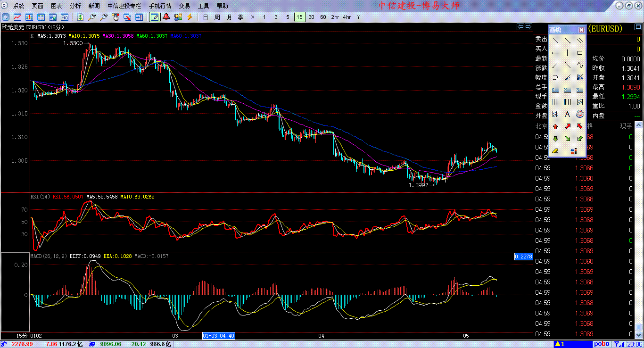The width and height of the screenshot is (644, 348).
Task: Click the 日 daily period button
Action: click(x=205, y=17)
